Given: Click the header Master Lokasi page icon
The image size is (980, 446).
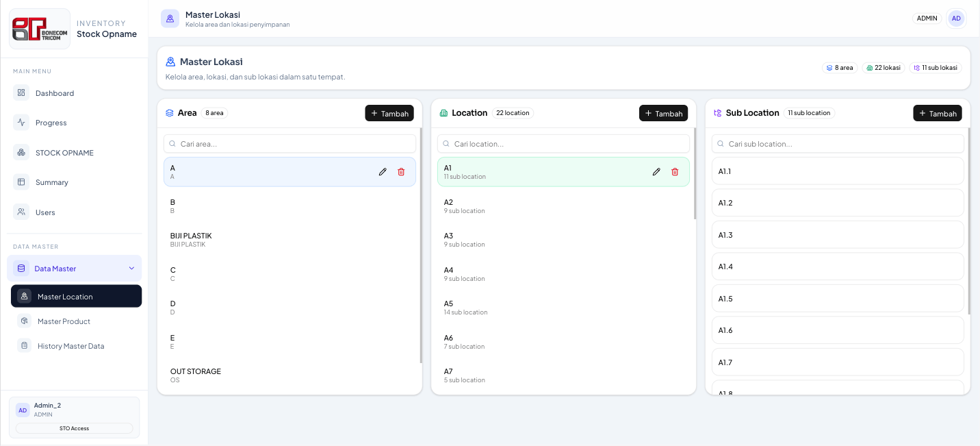Looking at the screenshot, I should point(170,18).
